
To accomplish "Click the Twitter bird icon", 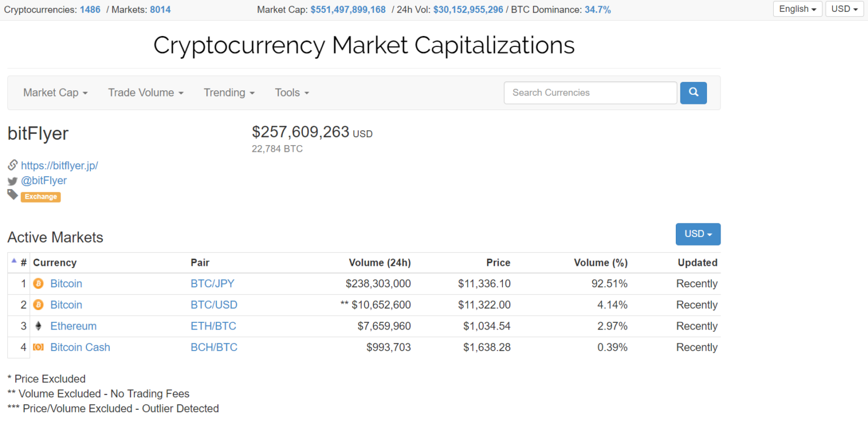I will point(12,181).
